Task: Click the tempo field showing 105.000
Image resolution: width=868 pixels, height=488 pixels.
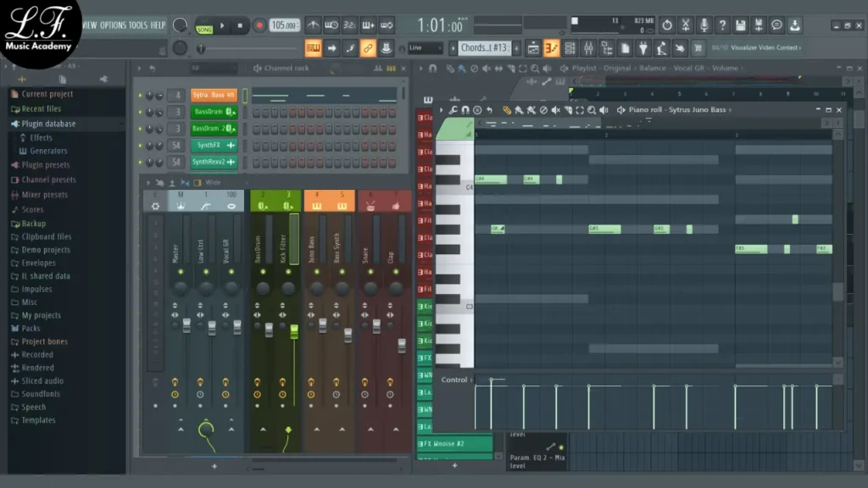Action: (284, 26)
